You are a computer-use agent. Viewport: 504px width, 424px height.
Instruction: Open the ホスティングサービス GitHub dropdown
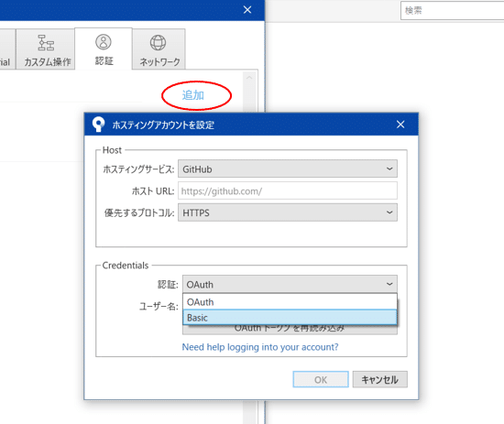[x=288, y=169]
